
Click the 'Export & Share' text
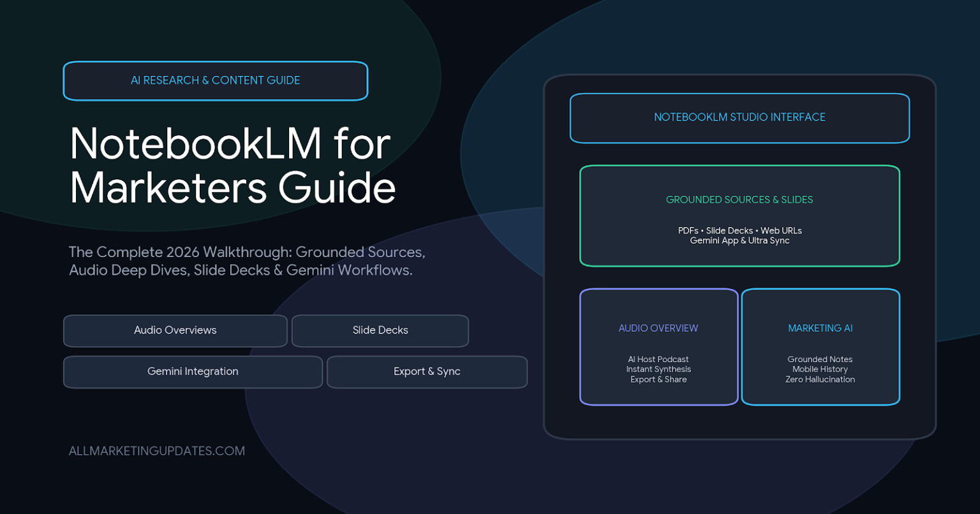pyautogui.click(x=658, y=379)
